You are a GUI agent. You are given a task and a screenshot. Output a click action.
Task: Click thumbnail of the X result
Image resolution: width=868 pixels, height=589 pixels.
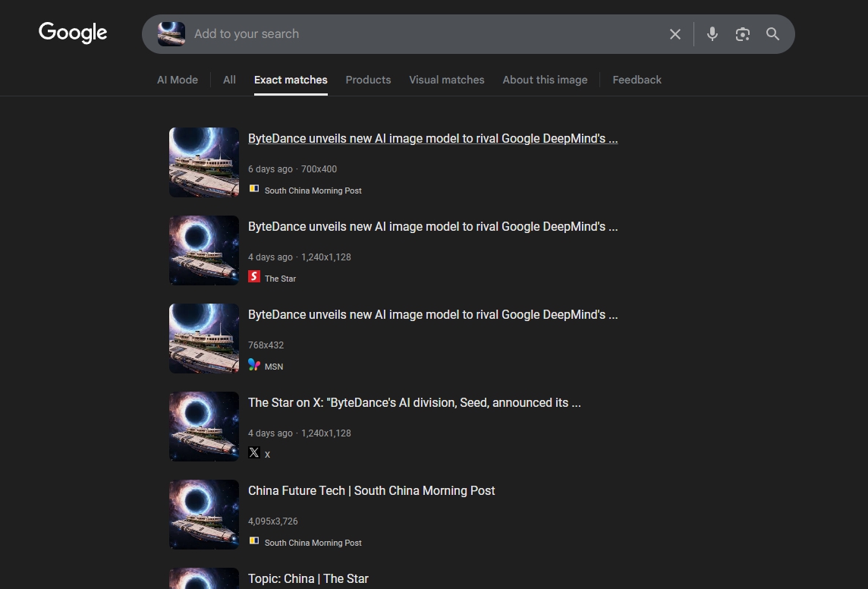pos(203,427)
